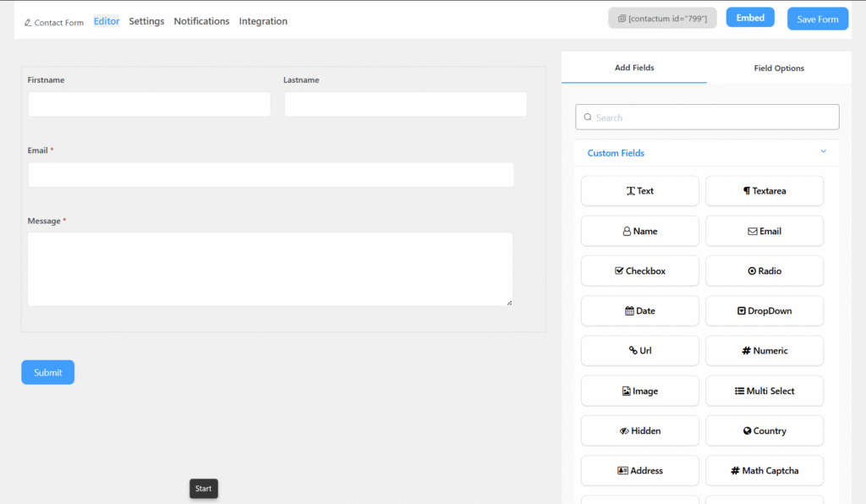Add a Radio field
This screenshot has height=504, width=866.
764,271
